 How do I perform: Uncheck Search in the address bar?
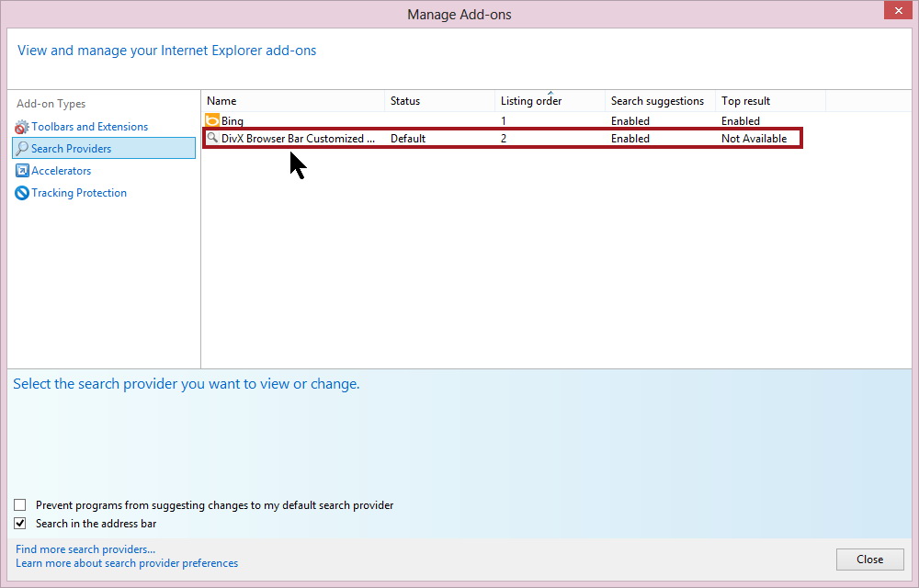(x=20, y=523)
